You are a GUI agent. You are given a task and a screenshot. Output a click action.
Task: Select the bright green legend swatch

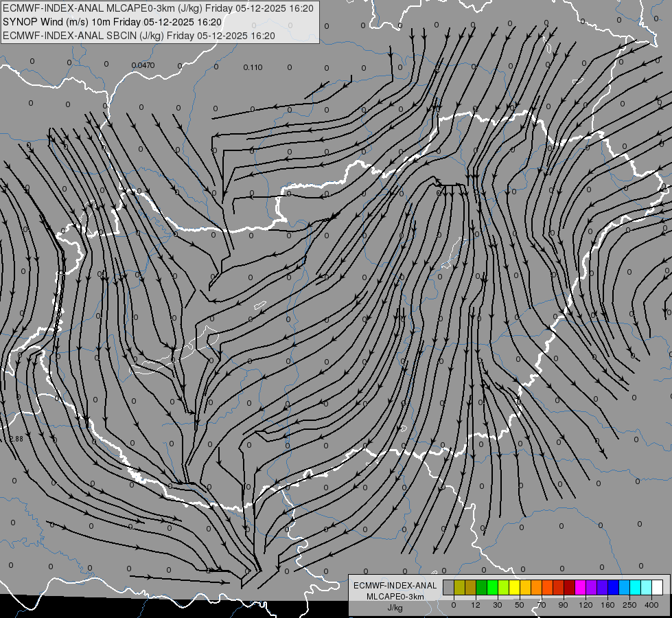click(x=492, y=587)
